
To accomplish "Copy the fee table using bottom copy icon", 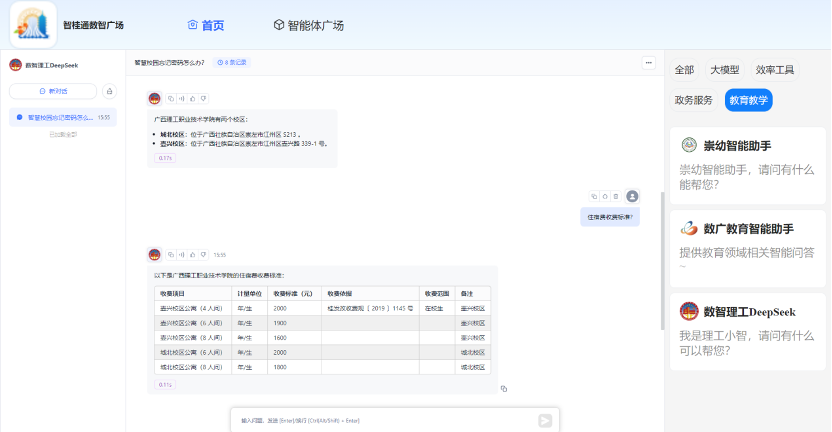I will (x=504, y=388).
